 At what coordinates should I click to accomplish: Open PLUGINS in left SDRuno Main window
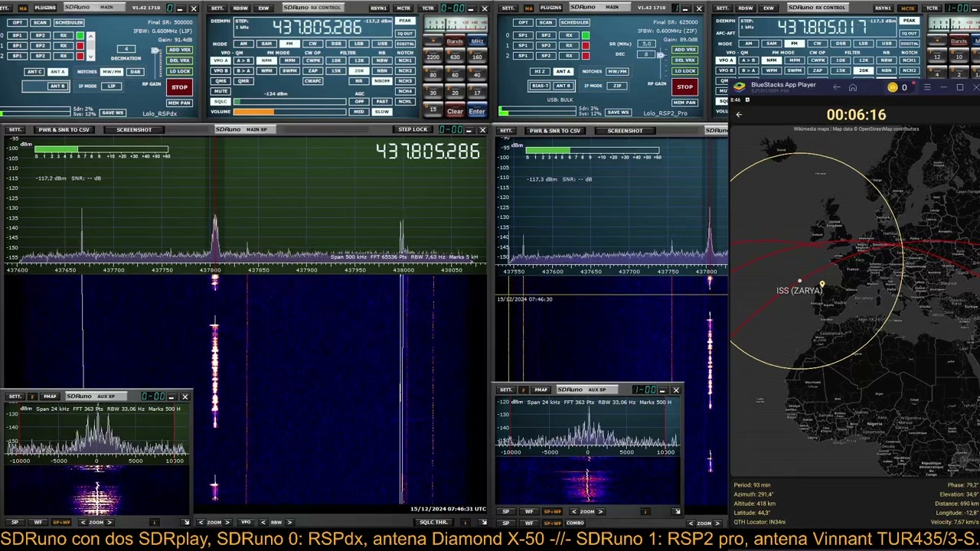(x=45, y=8)
